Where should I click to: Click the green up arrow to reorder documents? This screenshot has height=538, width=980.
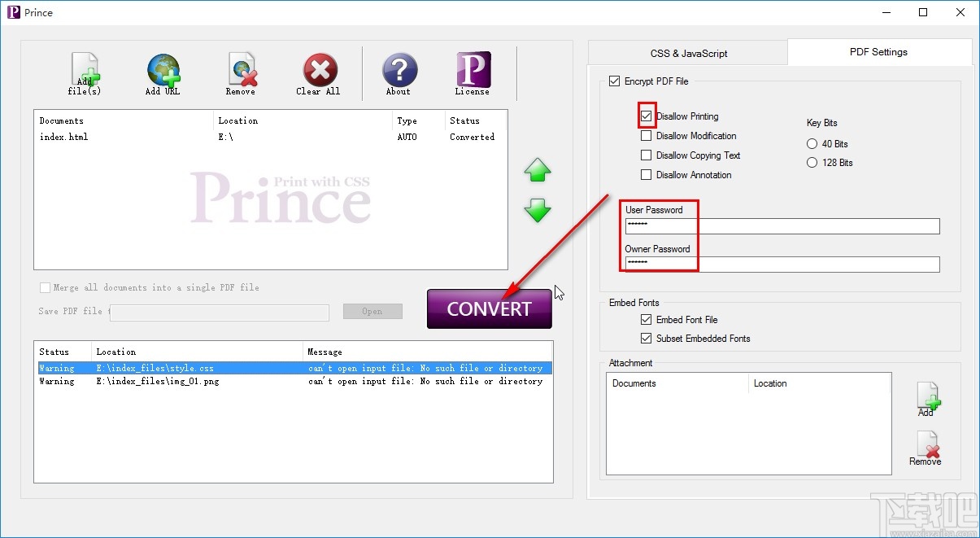[536, 171]
